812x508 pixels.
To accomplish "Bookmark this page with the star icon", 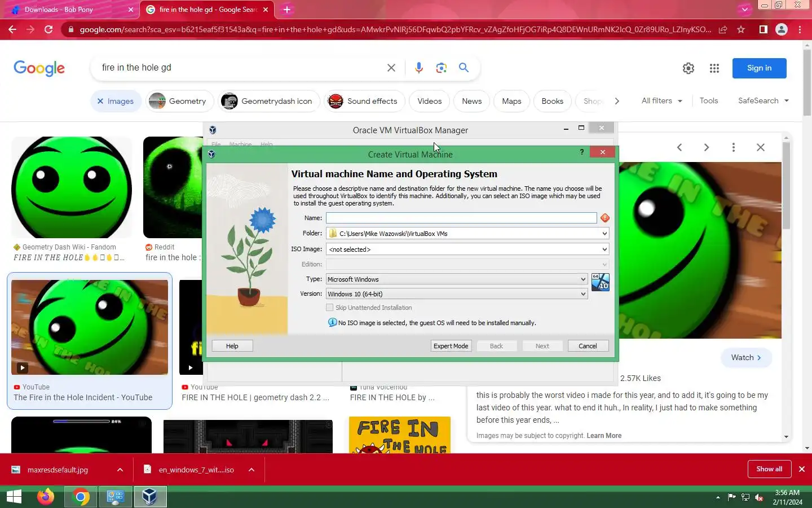I will coord(741,29).
